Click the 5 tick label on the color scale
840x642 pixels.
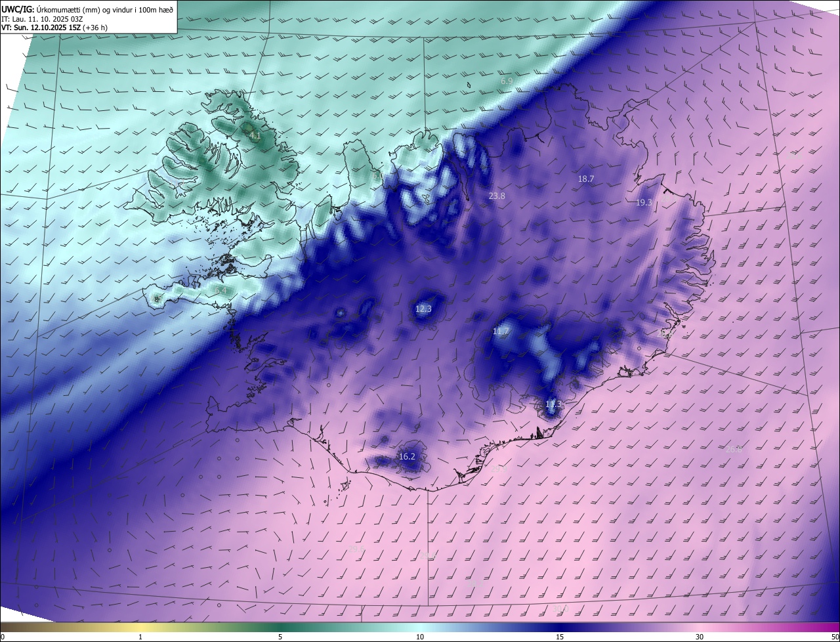[x=280, y=637]
